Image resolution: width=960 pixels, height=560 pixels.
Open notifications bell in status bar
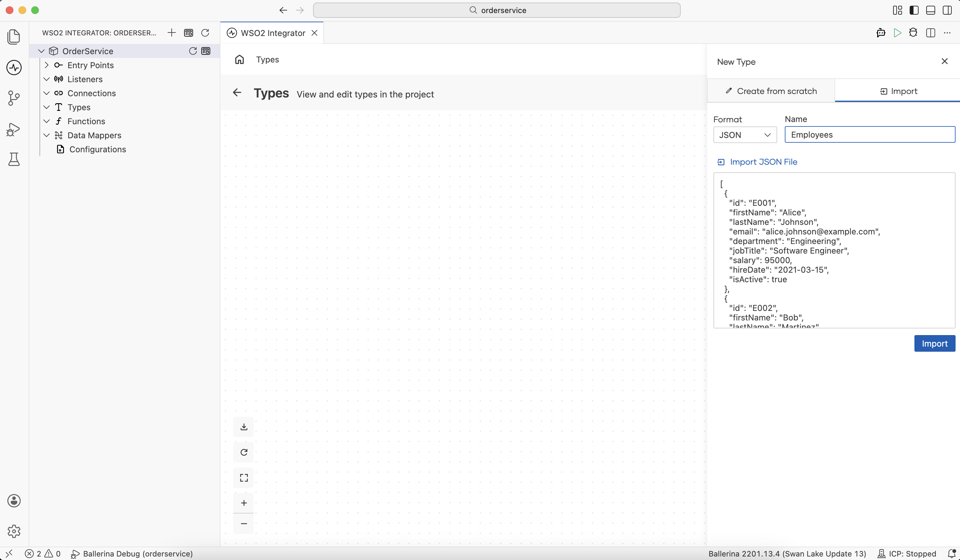(951, 554)
